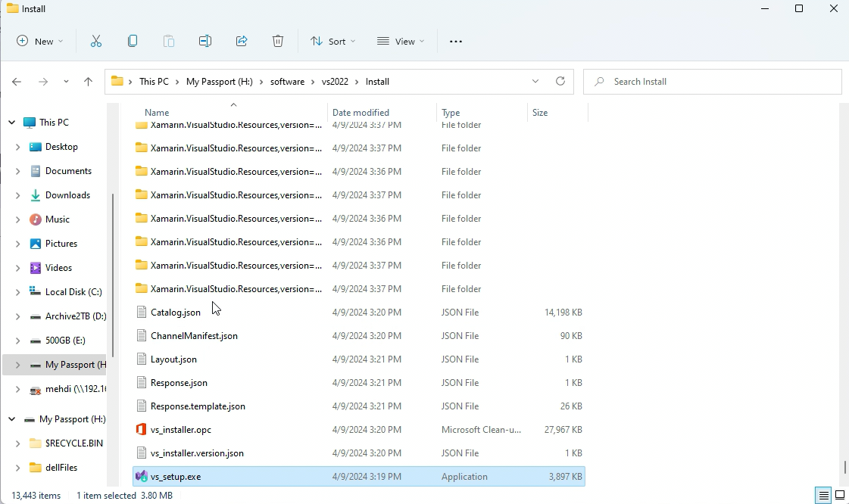Click the Documents icon in sidebar
The image size is (849, 504).
(35, 171)
